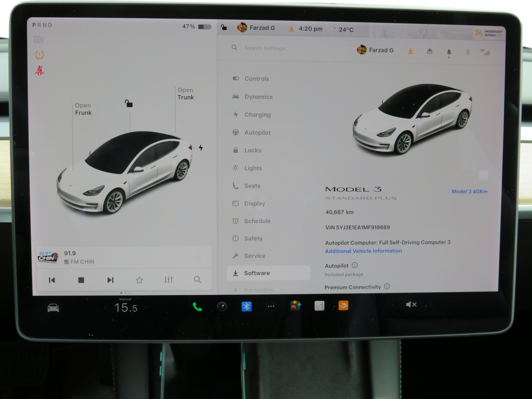Open the Autopilot info tooltip

coord(355,265)
